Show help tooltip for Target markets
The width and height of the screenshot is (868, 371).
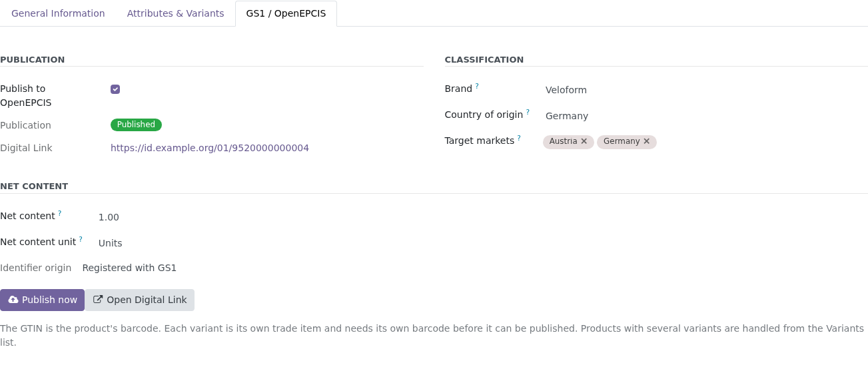point(519,138)
